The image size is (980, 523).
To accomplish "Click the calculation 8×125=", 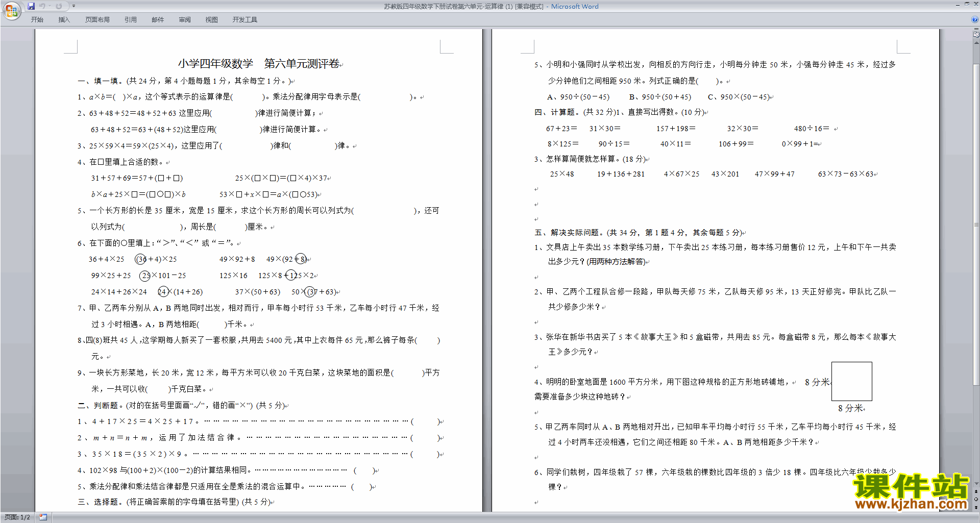I will [563, 144].
